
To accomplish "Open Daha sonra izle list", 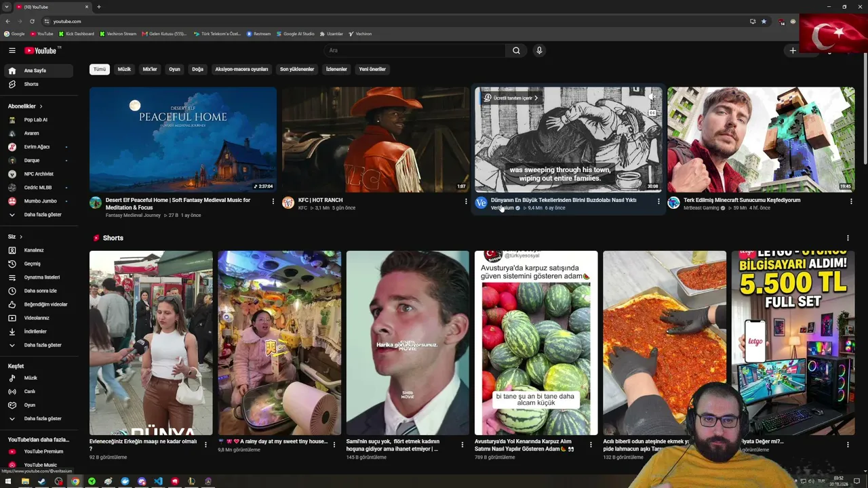I will coord(39,291).
